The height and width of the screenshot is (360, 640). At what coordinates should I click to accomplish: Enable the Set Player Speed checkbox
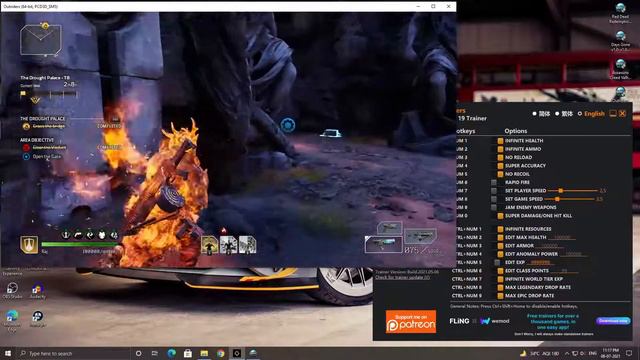point(494,191)
